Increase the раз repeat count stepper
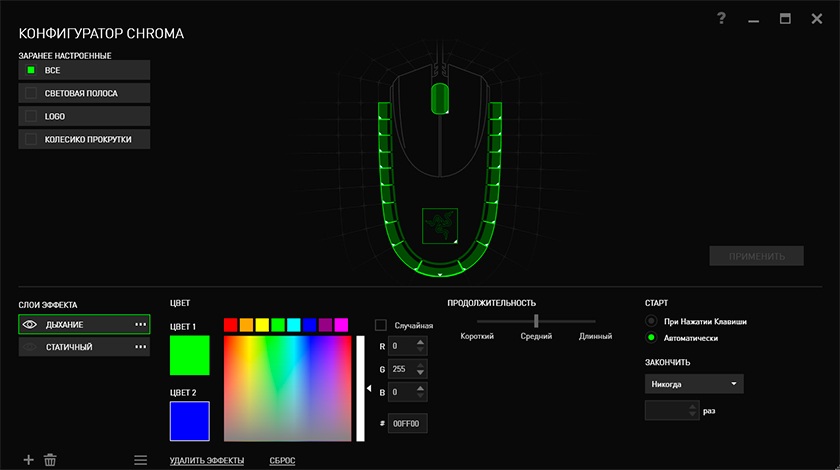 (692, 407)
